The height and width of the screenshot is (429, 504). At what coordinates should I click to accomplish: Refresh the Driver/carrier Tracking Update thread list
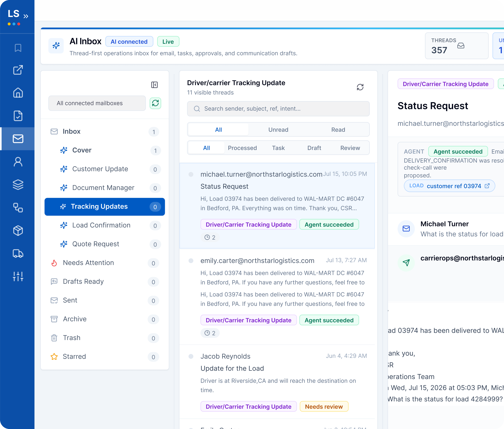(x=360, y=87)
